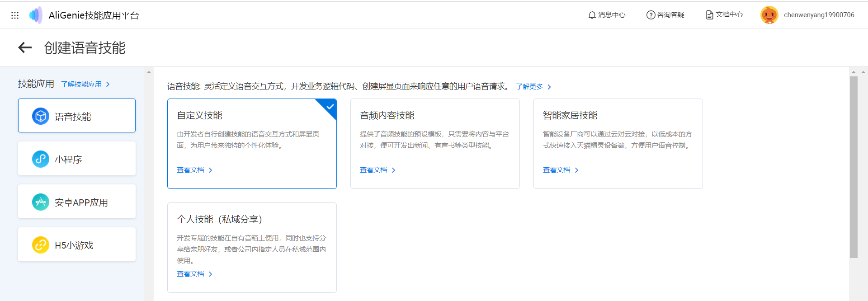Select the H5小游戏 sidebar tab
Image resolution: width=868 pixels, height=301 pixels.
pyautogui.click(x=77, y=245)
